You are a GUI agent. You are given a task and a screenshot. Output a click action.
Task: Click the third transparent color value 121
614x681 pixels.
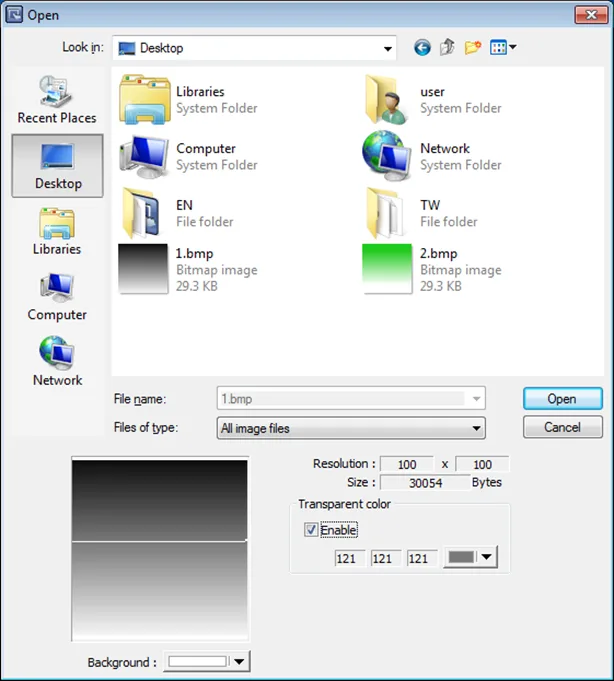[x=422, y=558]
